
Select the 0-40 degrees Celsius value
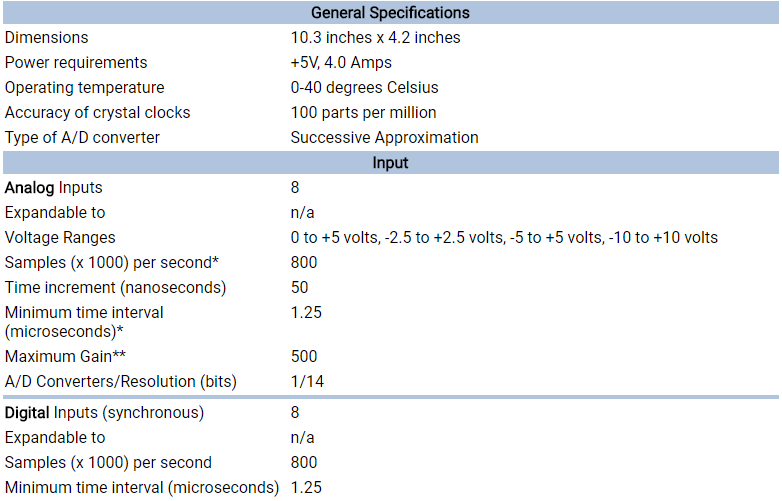point(365,87)
